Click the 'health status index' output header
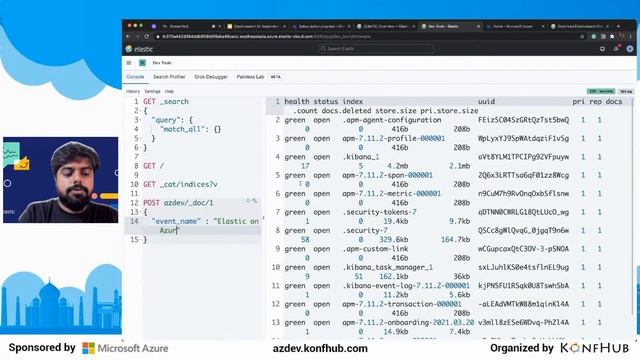The height and width of the screenshot is (360, 640). tap(324, 101)
